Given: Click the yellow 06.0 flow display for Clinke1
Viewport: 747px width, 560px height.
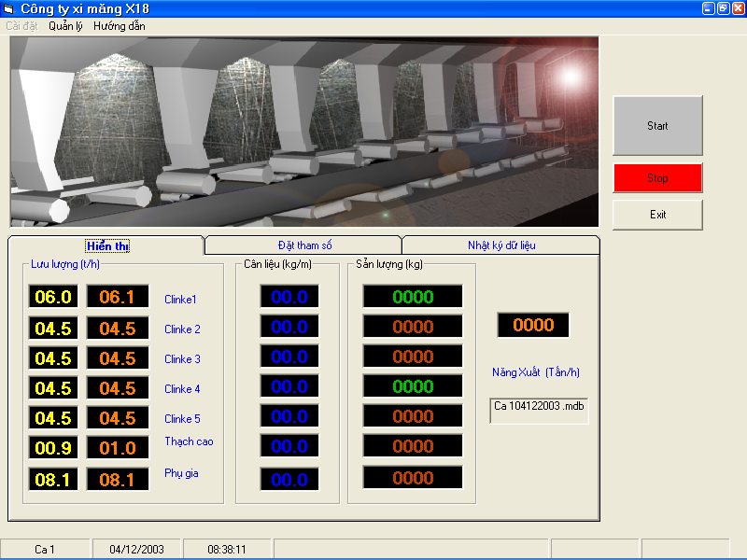Looking at the screenshot, I should coord(52,297).
